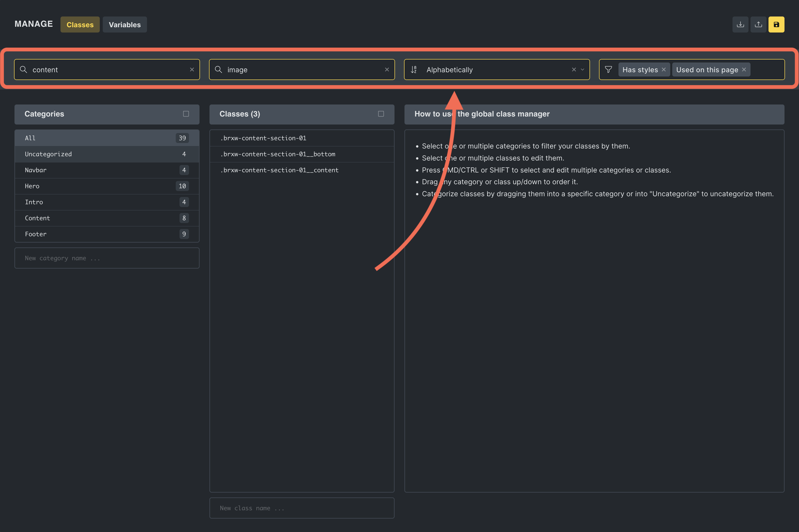Image resolution: width=799 pixels, height=532 pixels.
Task: Open the Alphabetically sort dropdown chevron
Action: pos(582,69)
